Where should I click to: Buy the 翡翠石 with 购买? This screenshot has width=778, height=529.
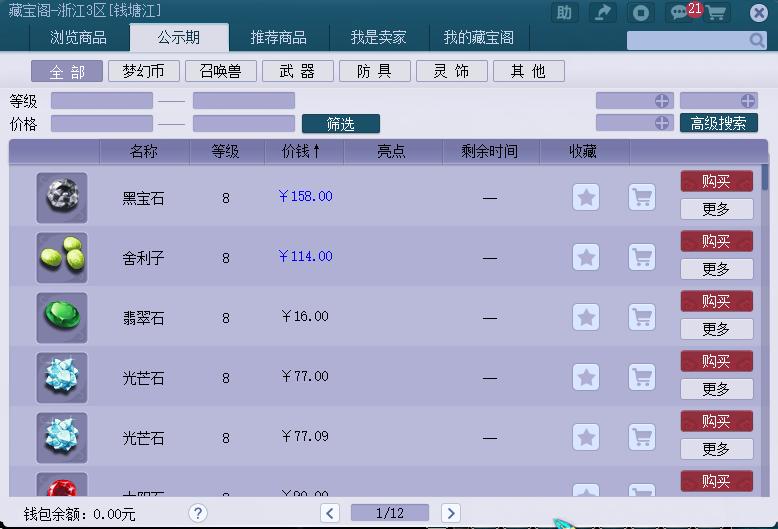pyautogui.click(x=716, y=301)
